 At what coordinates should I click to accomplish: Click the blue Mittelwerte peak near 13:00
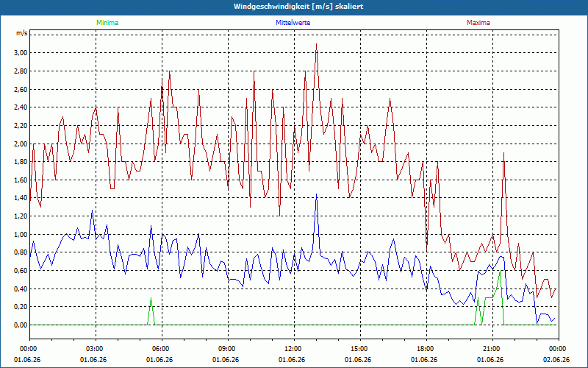point(317,195)
